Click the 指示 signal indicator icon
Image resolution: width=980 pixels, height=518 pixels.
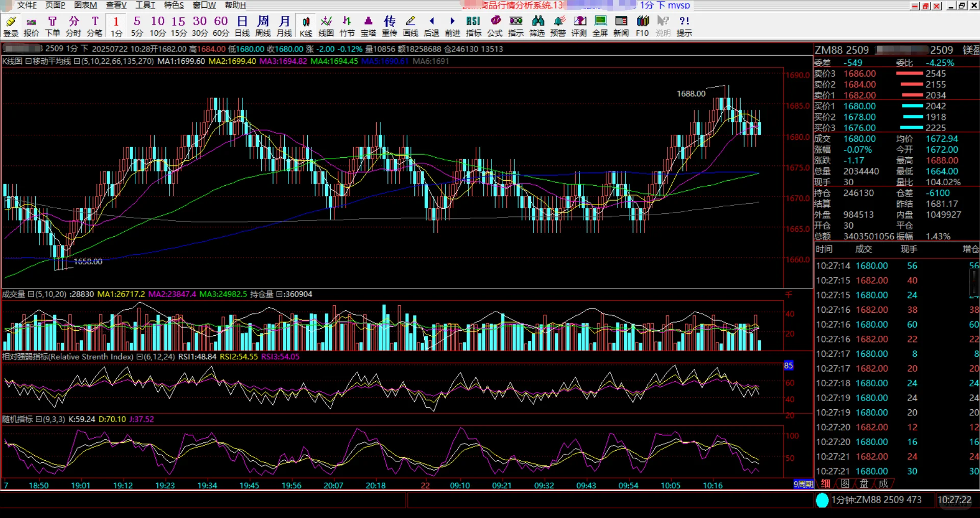[516, 26]
